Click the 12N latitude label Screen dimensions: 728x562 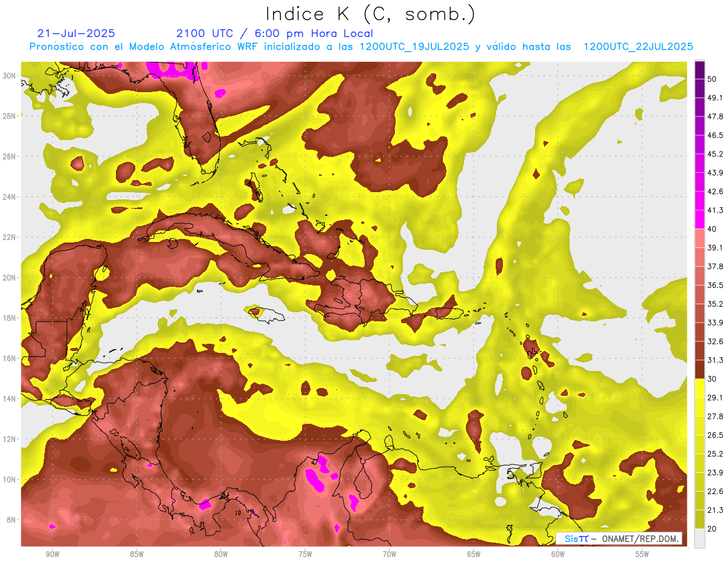[10, 439]
